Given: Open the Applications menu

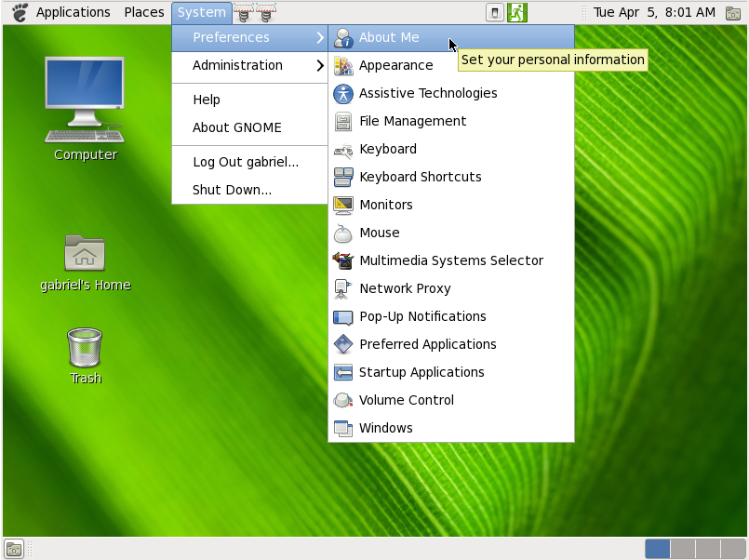Looking at the screenshot, I should pyautogui.click(x=74, y=12).
